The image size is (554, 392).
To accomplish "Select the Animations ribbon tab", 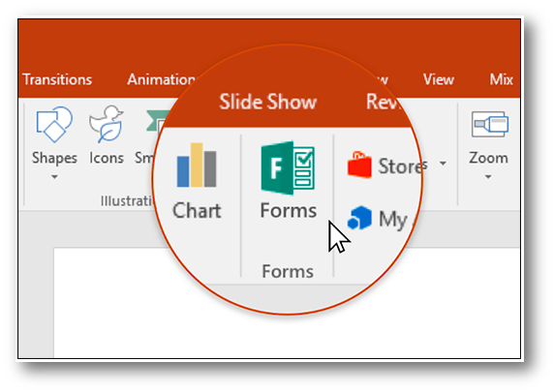I will pos(161,79).
